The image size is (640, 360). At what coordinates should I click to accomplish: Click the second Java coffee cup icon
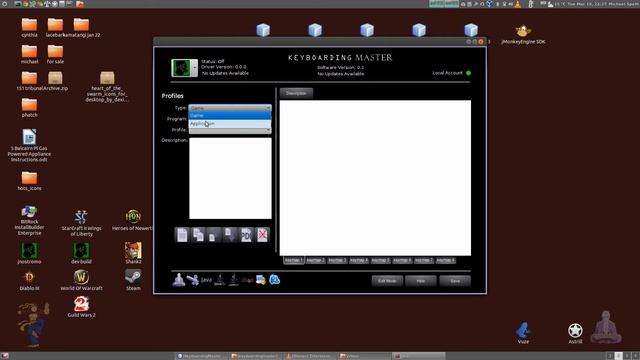[x=233, y=280]
